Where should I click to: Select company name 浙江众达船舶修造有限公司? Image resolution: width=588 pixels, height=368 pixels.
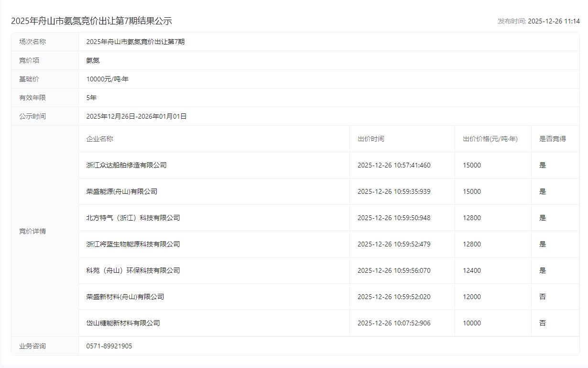tap(126, 165)
